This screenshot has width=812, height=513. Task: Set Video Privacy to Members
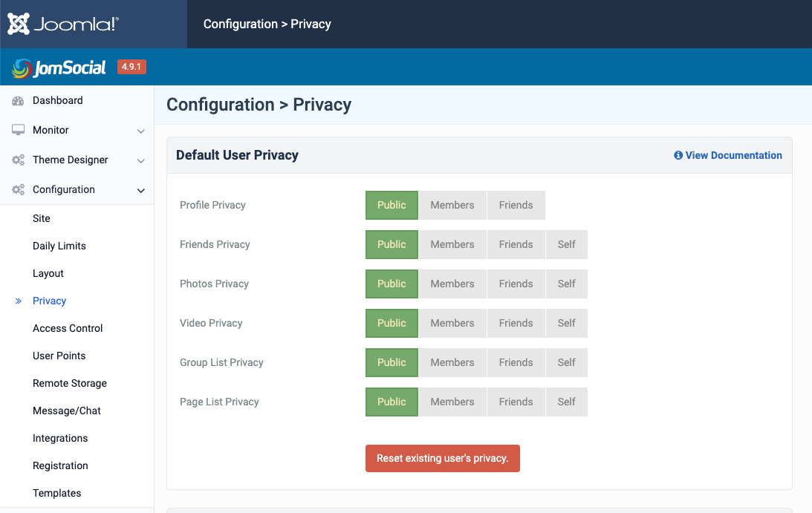tap(452, 323)
